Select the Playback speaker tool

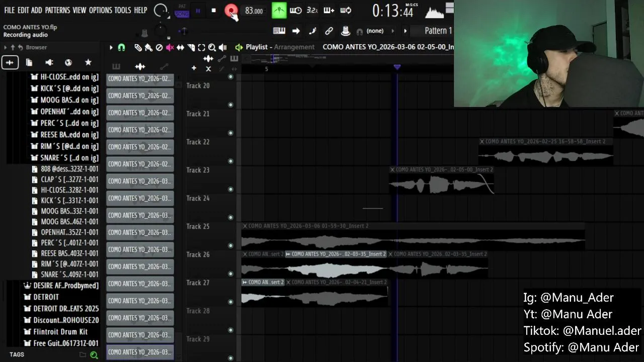click(222, 47)
